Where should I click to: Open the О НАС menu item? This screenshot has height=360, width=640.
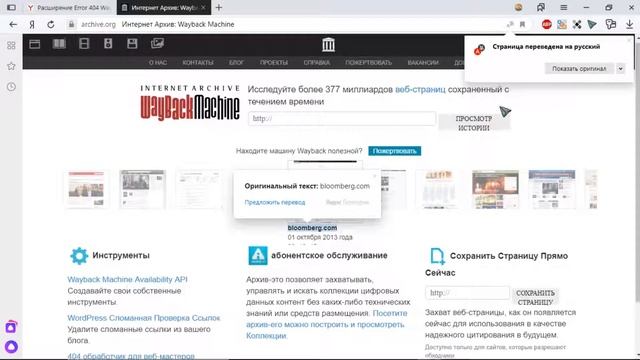pos(158,62)
